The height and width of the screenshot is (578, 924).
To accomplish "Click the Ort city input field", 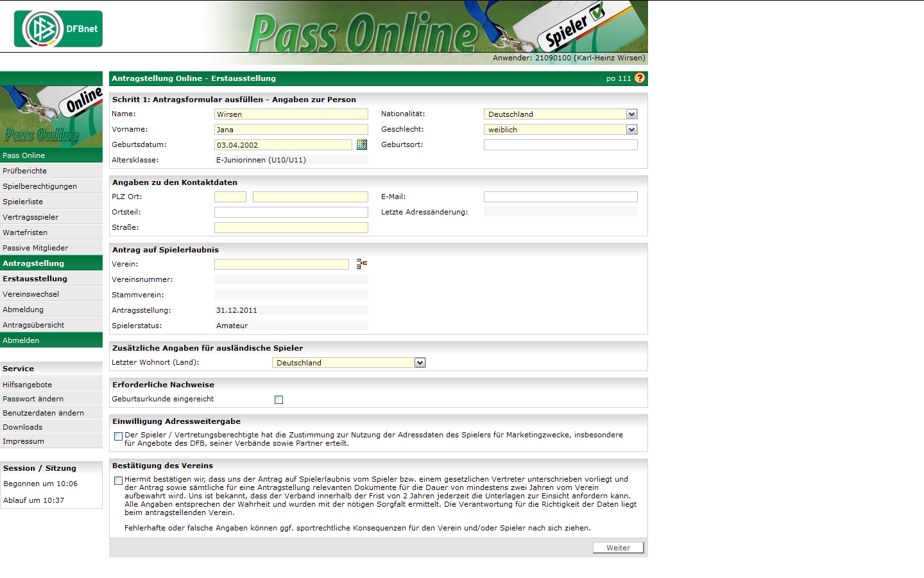I will (x=311, y=197).
